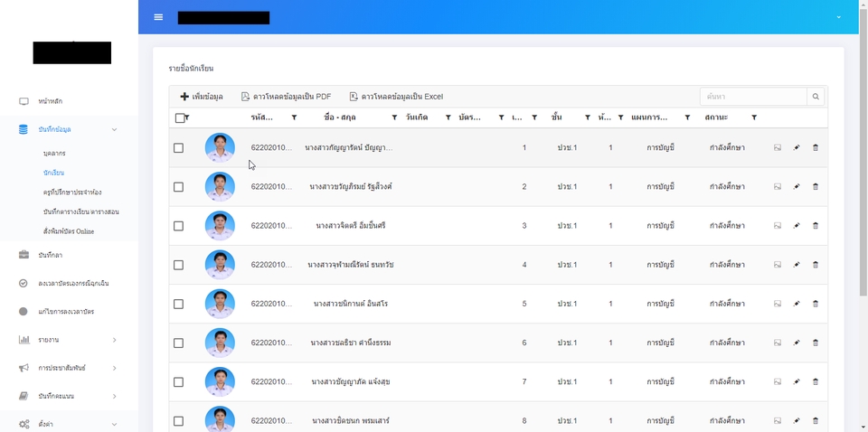This screenshot has height=432, width=868.
Task: Download data as PDF button
Action: (x=287, y=97)
